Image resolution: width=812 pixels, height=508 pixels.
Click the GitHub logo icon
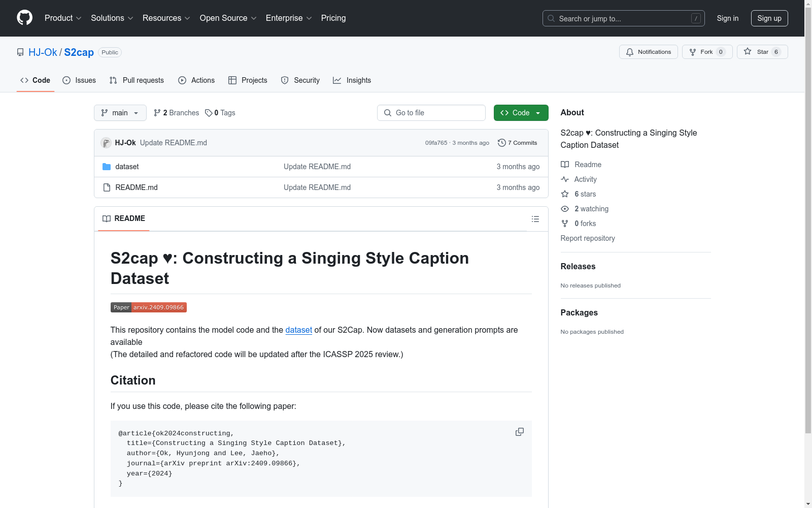[24, 18]
